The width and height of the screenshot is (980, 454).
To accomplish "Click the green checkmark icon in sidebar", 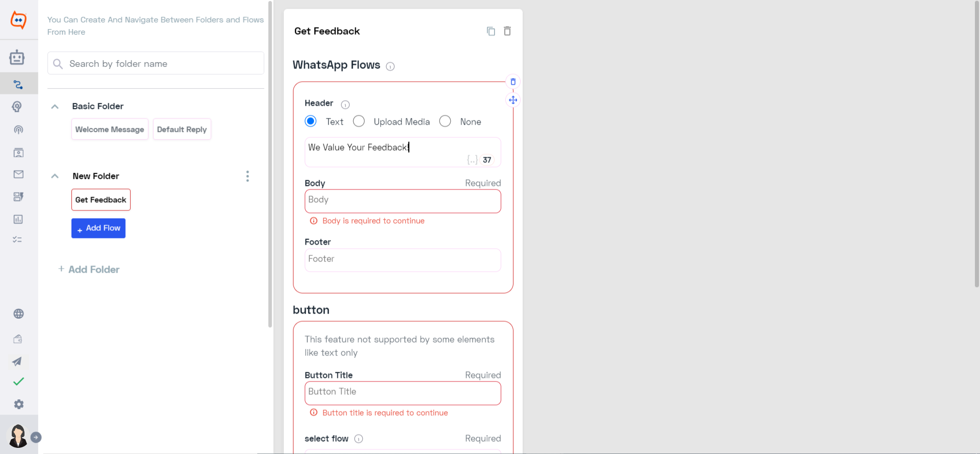I will click(18, 381).
